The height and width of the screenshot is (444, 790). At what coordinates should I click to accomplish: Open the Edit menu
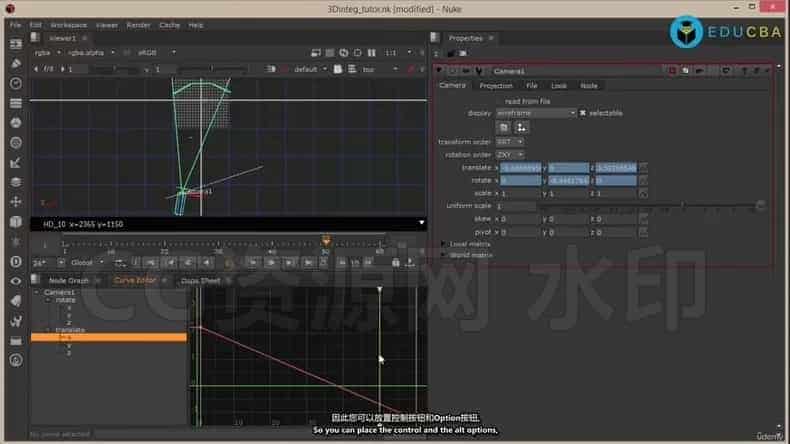(x=35, y=25)
